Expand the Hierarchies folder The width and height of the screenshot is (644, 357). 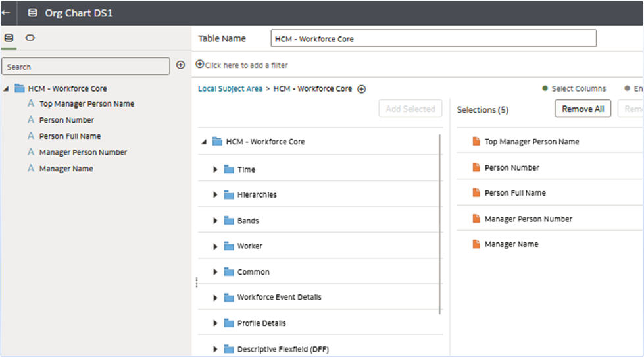tap(215, 195)
